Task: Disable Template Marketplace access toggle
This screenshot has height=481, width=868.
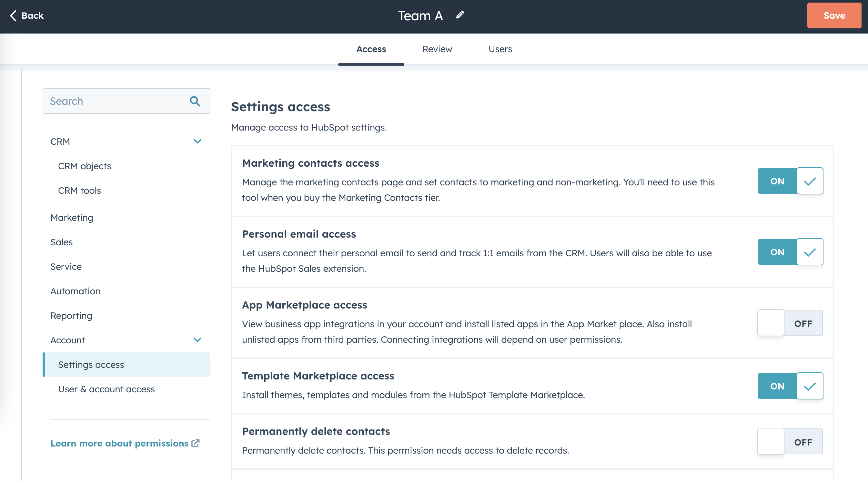Action: tap(790, 386)
